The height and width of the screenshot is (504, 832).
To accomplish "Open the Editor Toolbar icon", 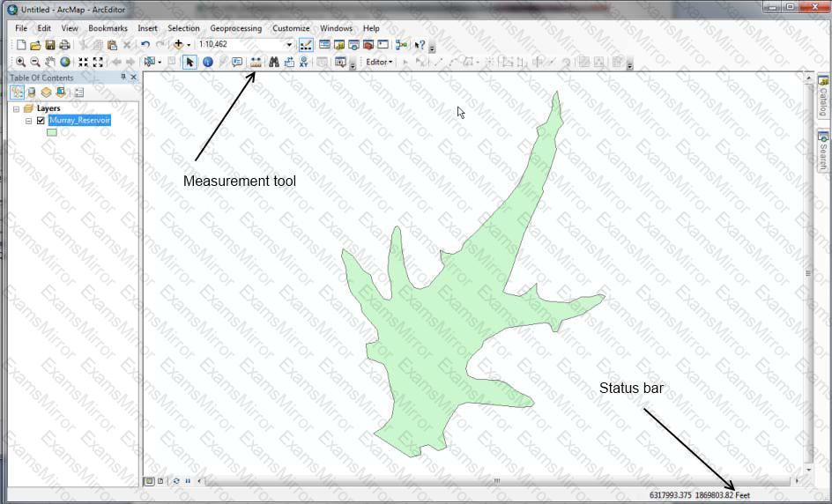I will (x=306, y=45).
